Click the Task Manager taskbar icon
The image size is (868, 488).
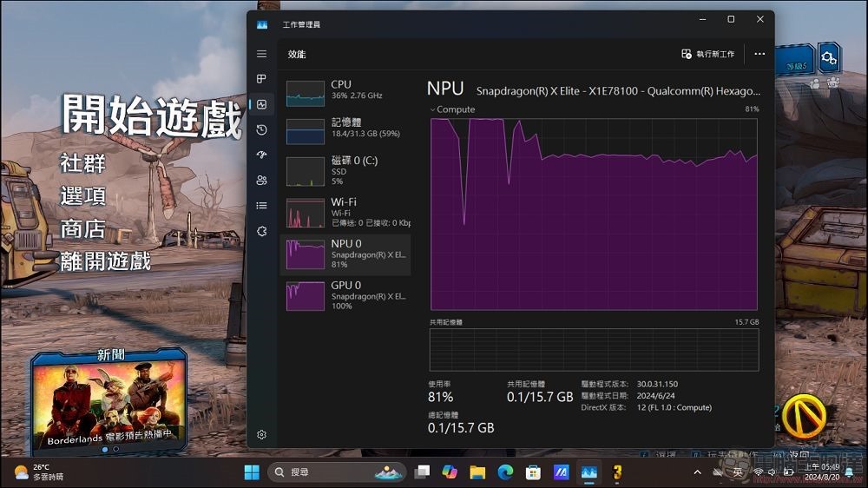tap(589, 472)
